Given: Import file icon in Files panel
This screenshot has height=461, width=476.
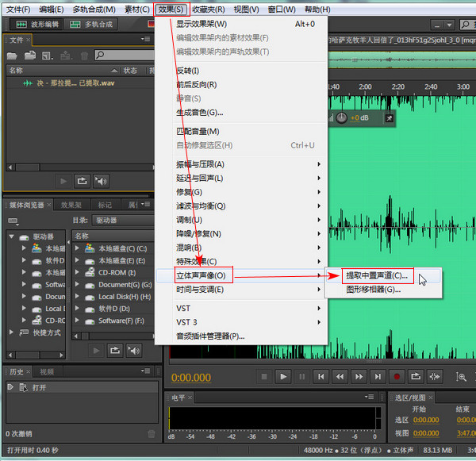Looking at the screenshot, I should tap(30, 56).
